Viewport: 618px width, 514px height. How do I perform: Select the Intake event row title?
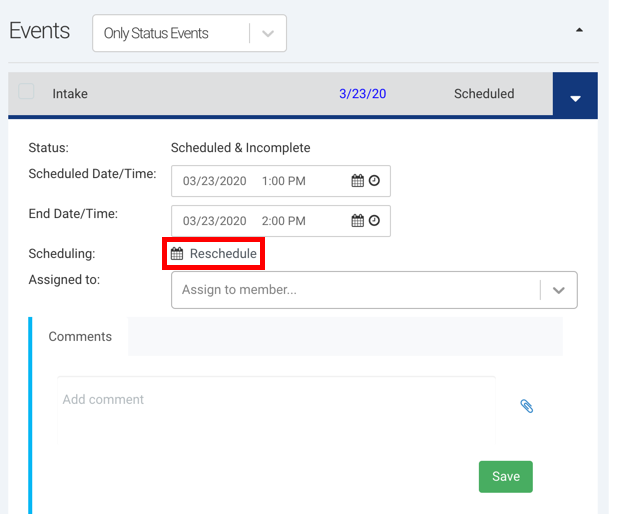70,94
